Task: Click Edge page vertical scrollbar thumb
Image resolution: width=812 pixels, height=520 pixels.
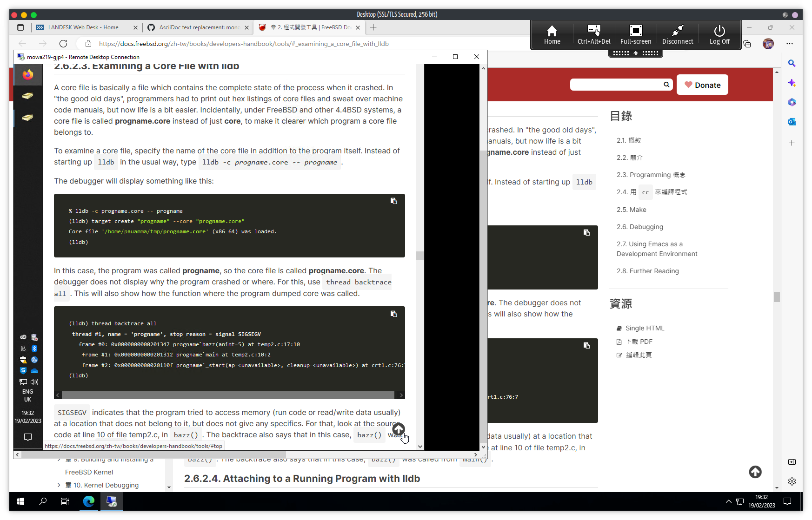Action: [x=777, y=296]
